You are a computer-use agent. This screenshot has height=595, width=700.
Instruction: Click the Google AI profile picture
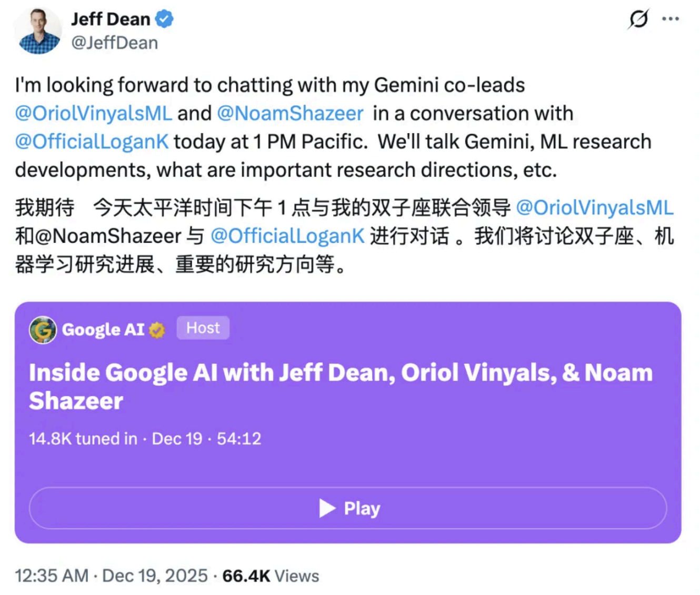coord(44,330)
